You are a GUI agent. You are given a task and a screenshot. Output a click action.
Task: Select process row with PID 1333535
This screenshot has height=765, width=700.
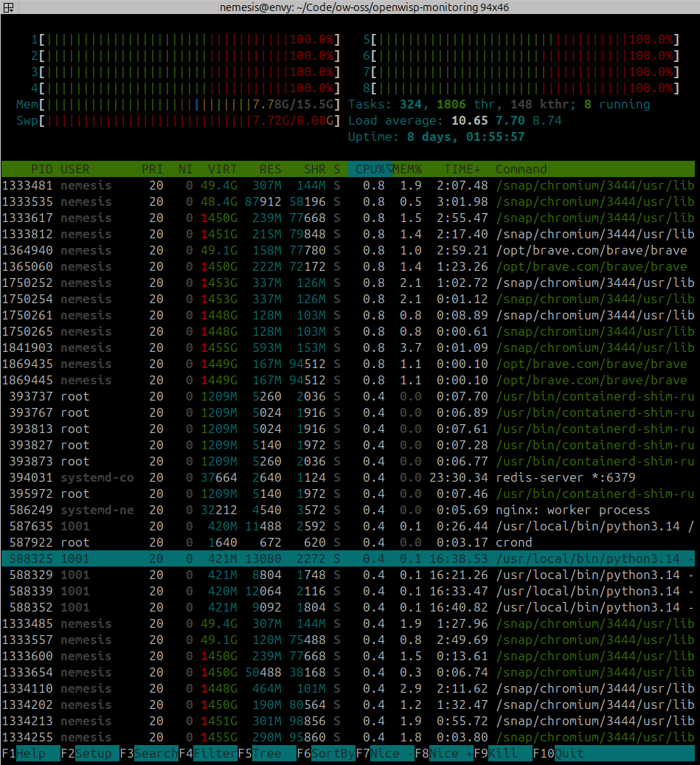(348, 201)
